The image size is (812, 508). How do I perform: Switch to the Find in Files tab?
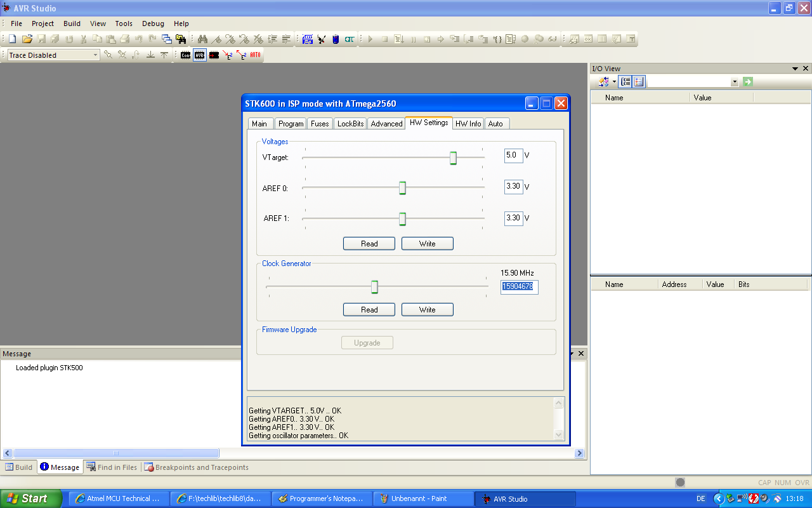[112, 467]
